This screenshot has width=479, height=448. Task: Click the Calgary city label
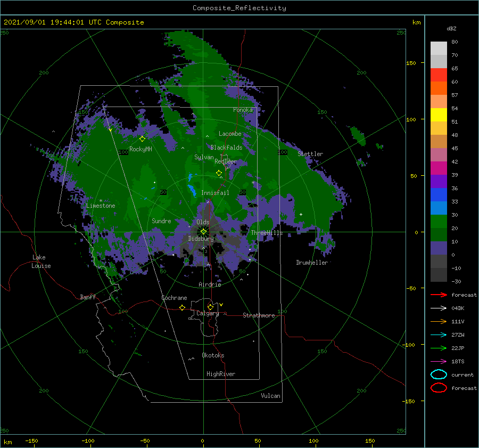click(x=208, y=313)
